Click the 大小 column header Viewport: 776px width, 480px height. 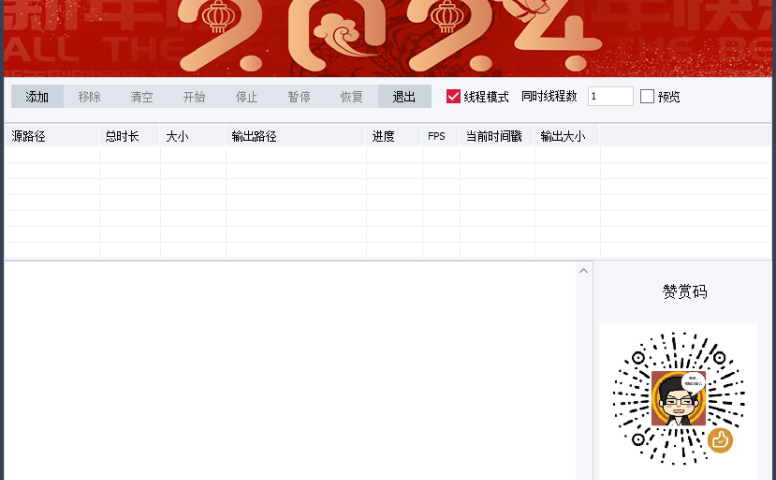coord(193,136)
